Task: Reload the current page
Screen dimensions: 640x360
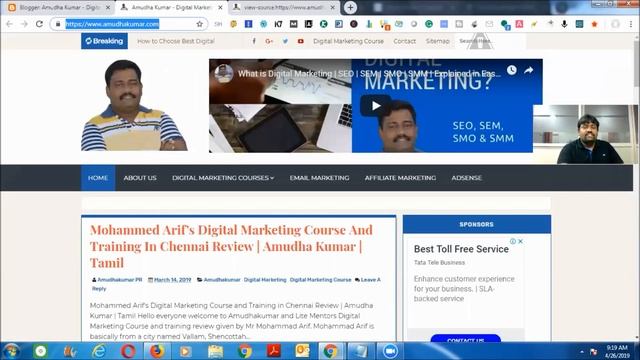Action: tap(39, 24)
